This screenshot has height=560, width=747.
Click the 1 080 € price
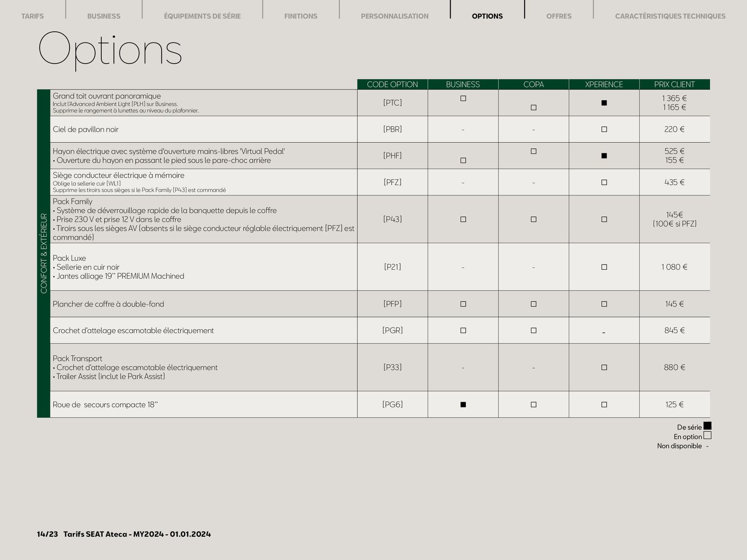click(x=675, y=267)
